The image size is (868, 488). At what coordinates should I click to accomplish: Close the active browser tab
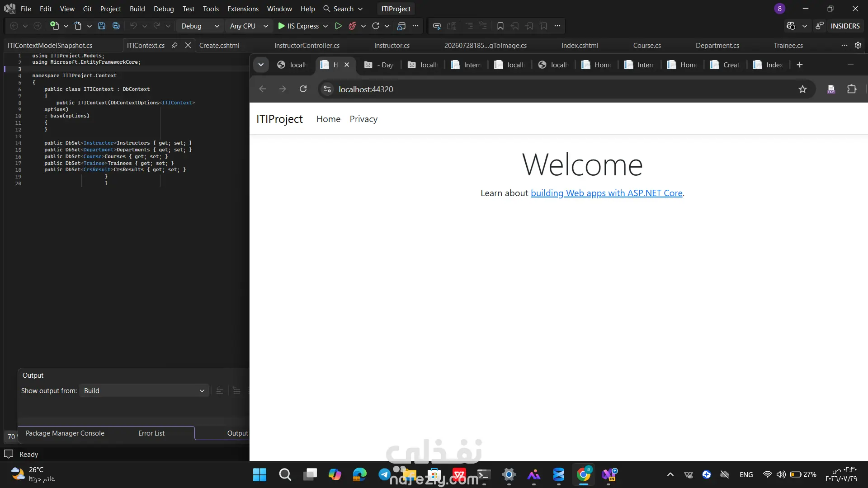(x=347, y=65)
